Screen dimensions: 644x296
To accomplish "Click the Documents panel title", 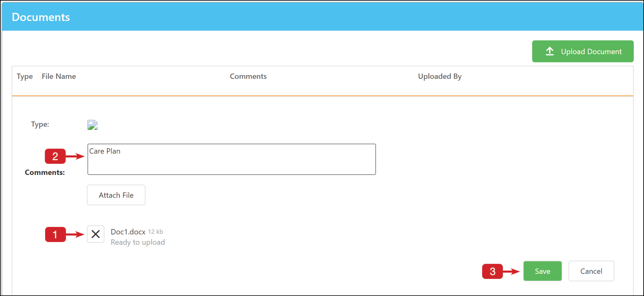I will 41,17.
